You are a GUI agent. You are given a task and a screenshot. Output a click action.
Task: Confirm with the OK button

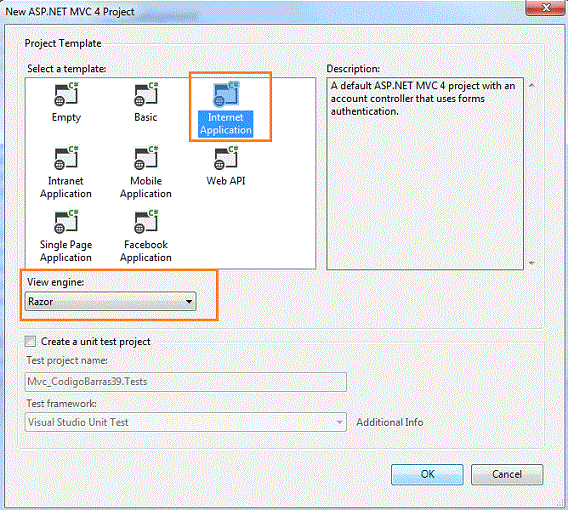pos(427,474)
